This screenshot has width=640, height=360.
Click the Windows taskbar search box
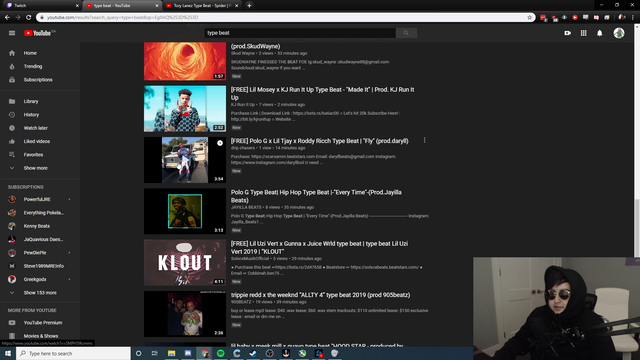73,353
